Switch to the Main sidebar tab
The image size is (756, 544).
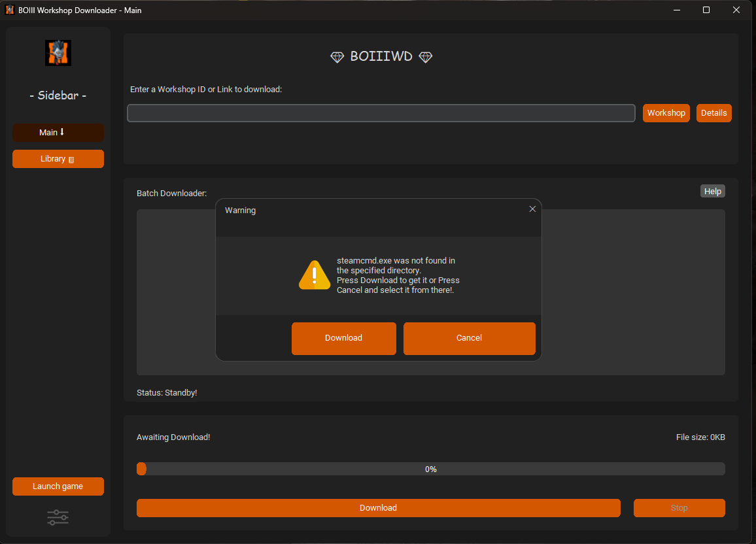tap(58, 133)
